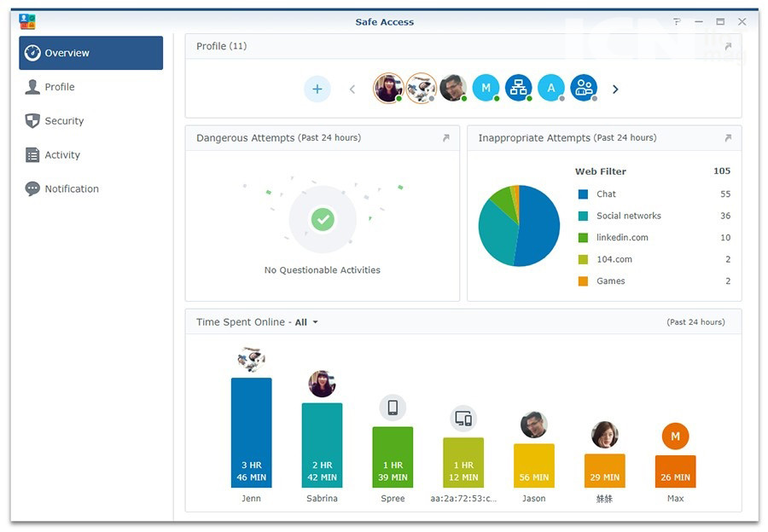Click the add profile plus button
Screen dimensions: 768x532
click(317, 89)
